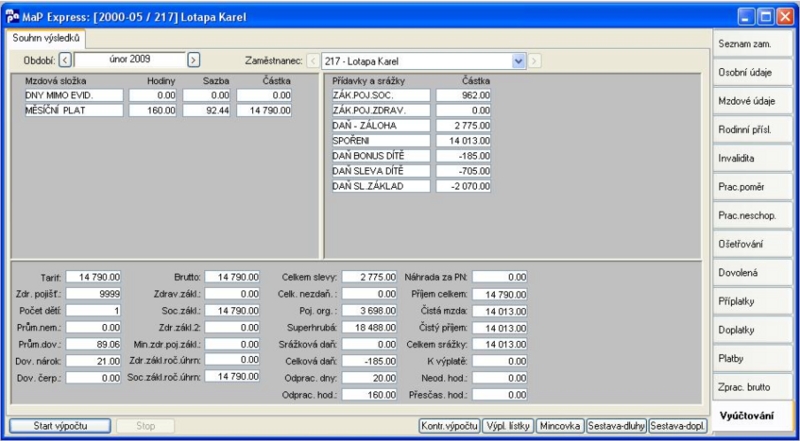Click Start výpočtu button
The image size is (800, 441).
(60, 425)
